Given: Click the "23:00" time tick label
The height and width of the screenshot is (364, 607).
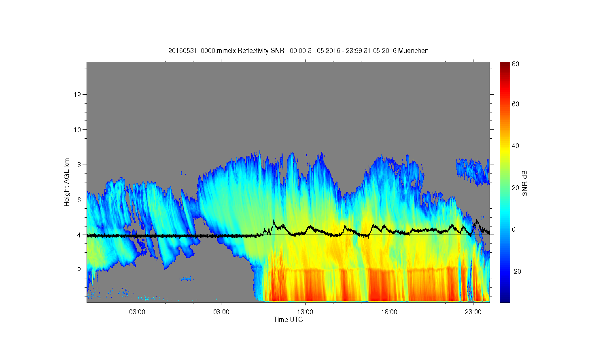Looking at the screenshot, I should pos(473,312).
